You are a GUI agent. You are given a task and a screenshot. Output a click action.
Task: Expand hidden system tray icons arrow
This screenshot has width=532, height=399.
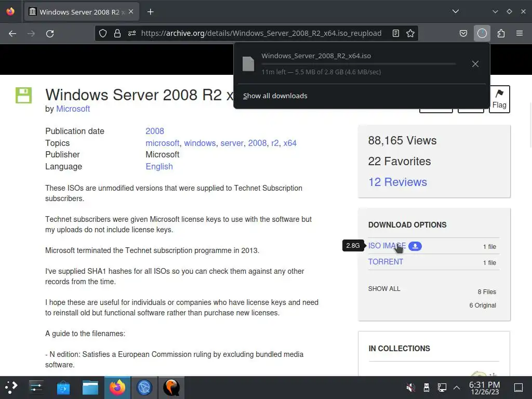point(457,388)
